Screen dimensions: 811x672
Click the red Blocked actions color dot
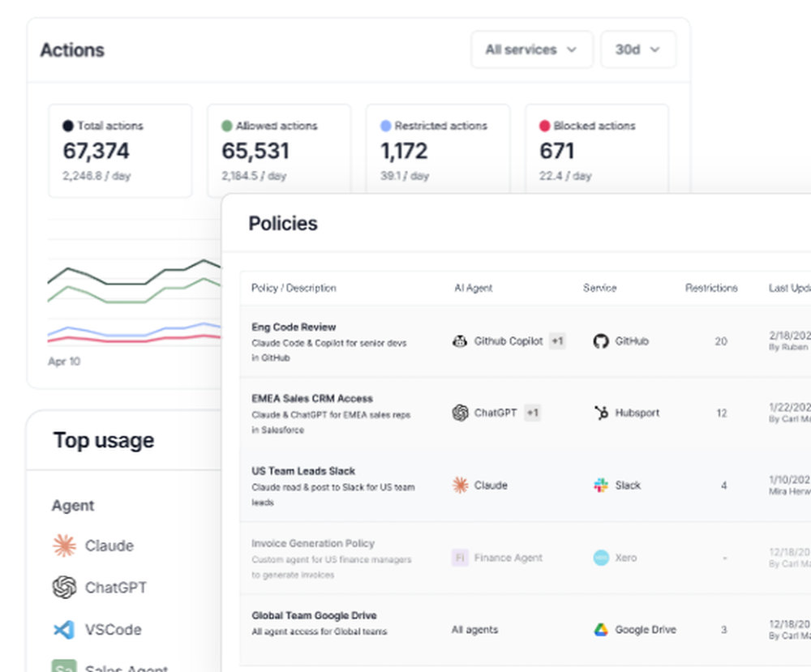[545, 126]
